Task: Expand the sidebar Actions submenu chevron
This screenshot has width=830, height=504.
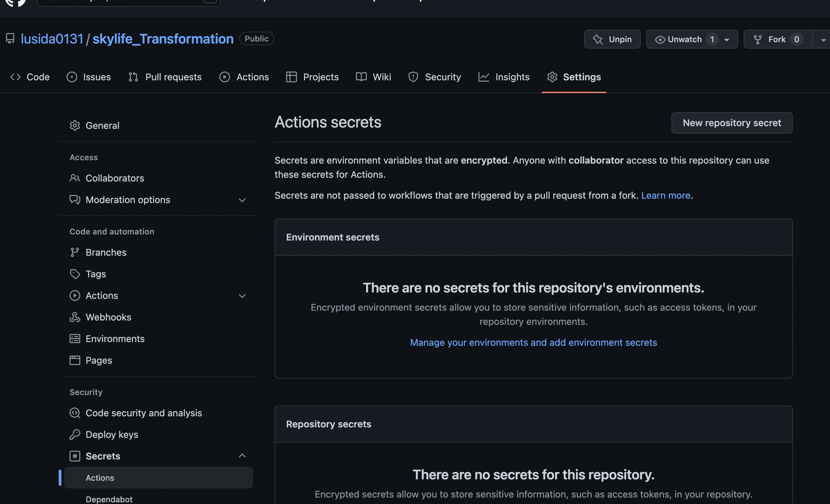Action: [242, 296]
